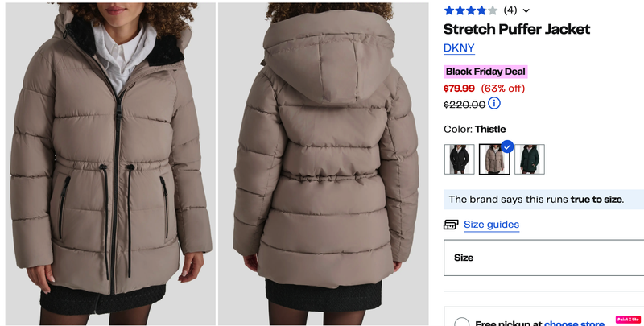Click the true to size notice banner

(544, 200)
